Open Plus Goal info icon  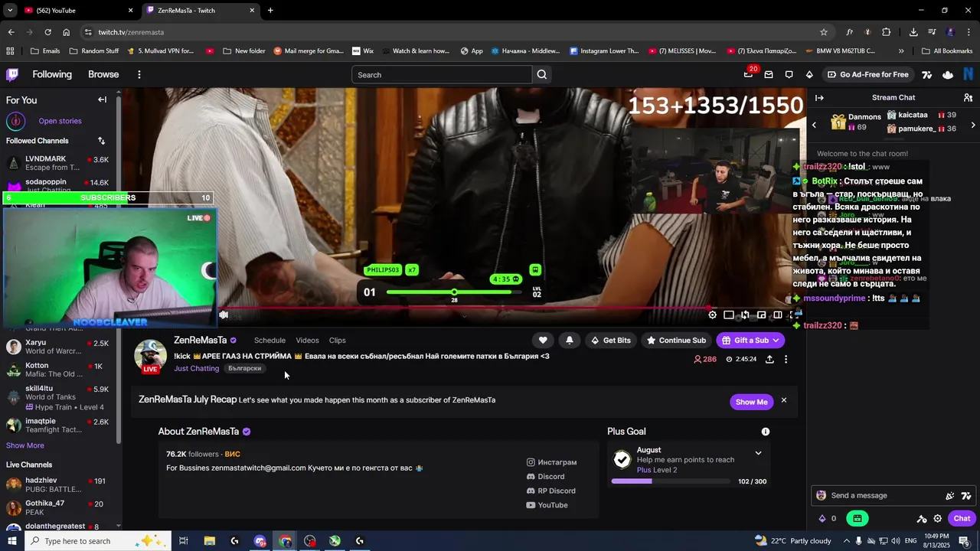pos(765,432)
